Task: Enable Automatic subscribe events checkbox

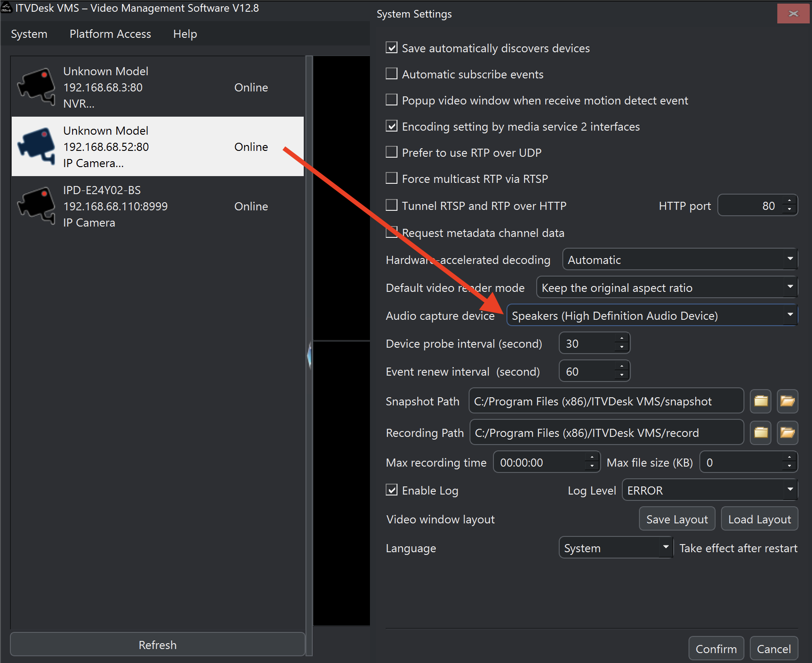Action: click(392, 74)
